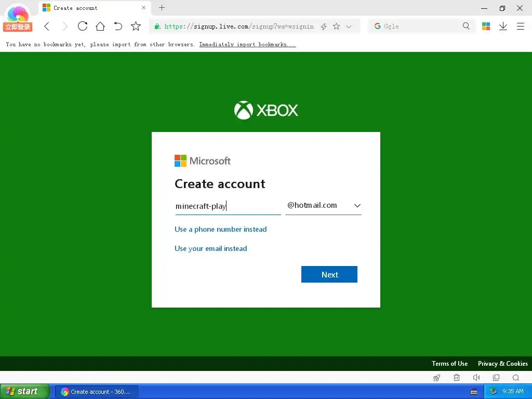Click the undo/restore closed tab icon
The width and height of the screenshot is (532, 399).
[118, 26]
